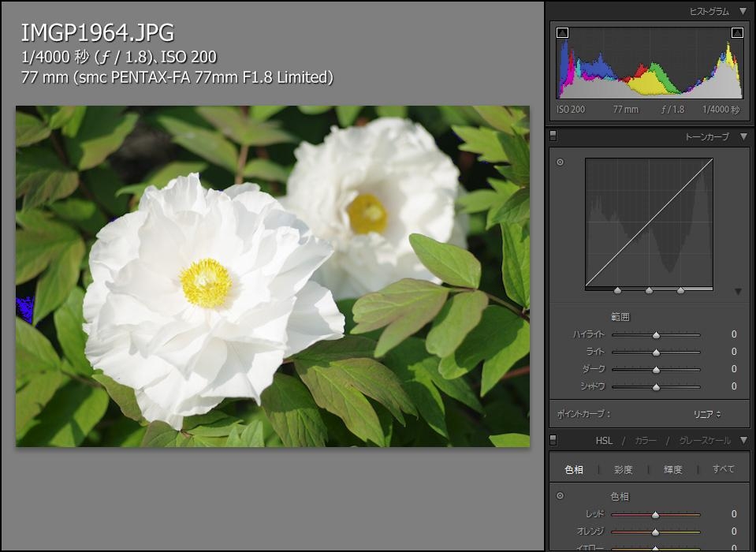The width and height of the screenshot is (756, 552).
Task: Toggle the shadow clipping indicator in histogram
Action: 562,32
